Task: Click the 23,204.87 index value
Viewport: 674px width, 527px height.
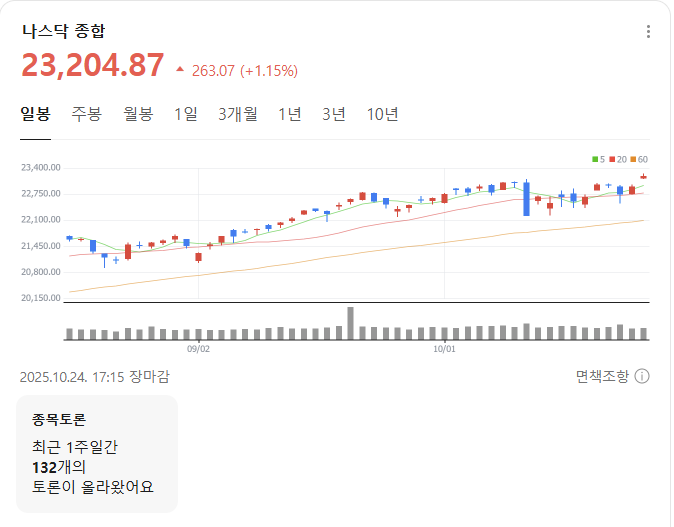Action: [x=93, y=65]
